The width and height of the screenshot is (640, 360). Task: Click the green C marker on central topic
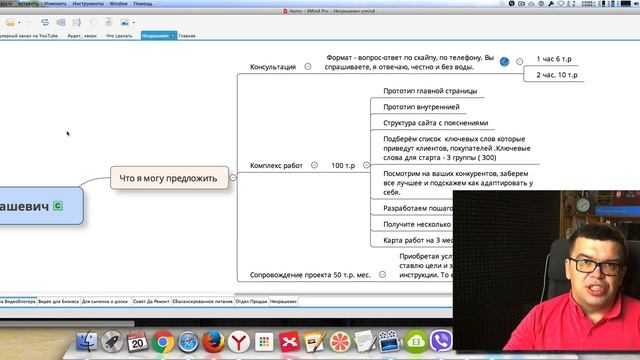point(58,206)
